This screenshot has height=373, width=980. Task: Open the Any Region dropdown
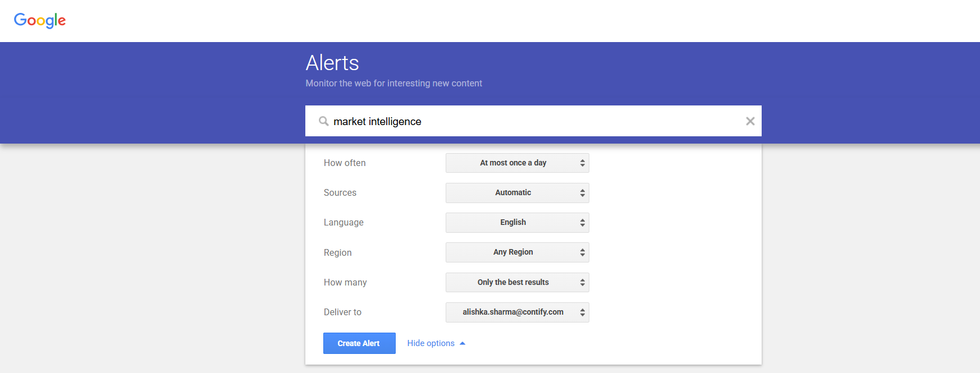click(517, 252)
